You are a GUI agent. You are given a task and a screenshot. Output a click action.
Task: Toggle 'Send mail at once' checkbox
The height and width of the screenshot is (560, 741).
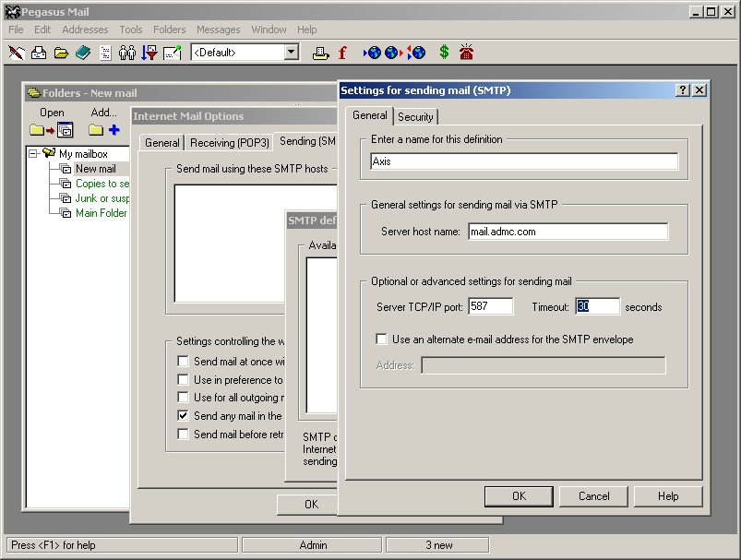(x=184, y=362)
